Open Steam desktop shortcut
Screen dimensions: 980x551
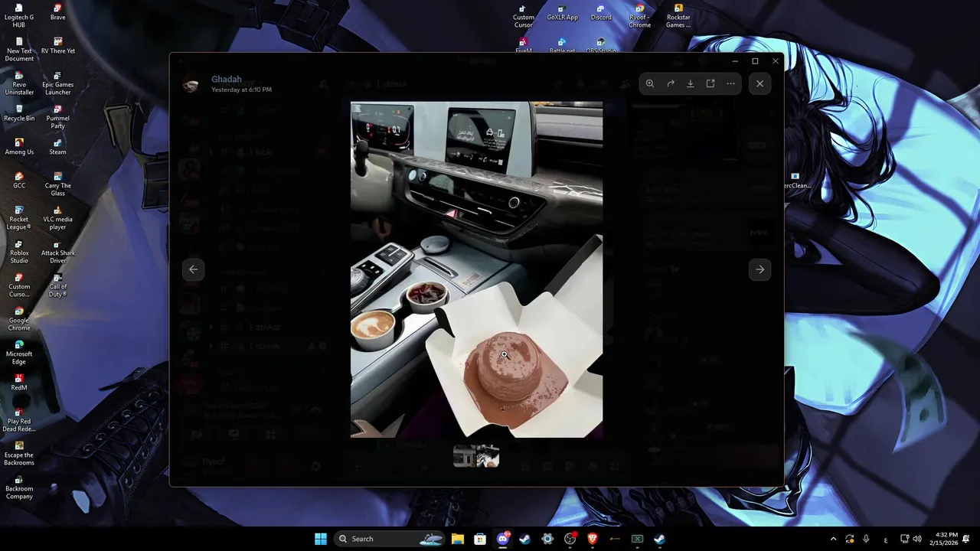pos(57,147)
